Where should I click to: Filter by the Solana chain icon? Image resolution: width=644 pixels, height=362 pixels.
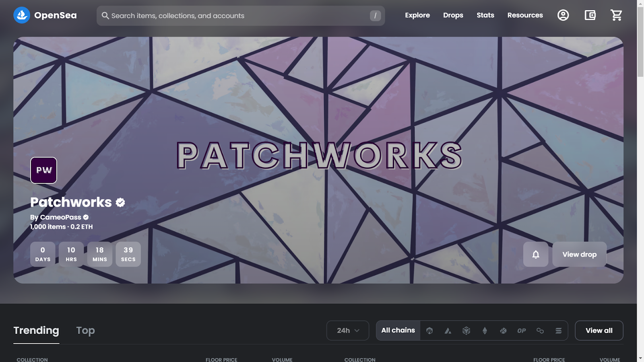point(559,331)
